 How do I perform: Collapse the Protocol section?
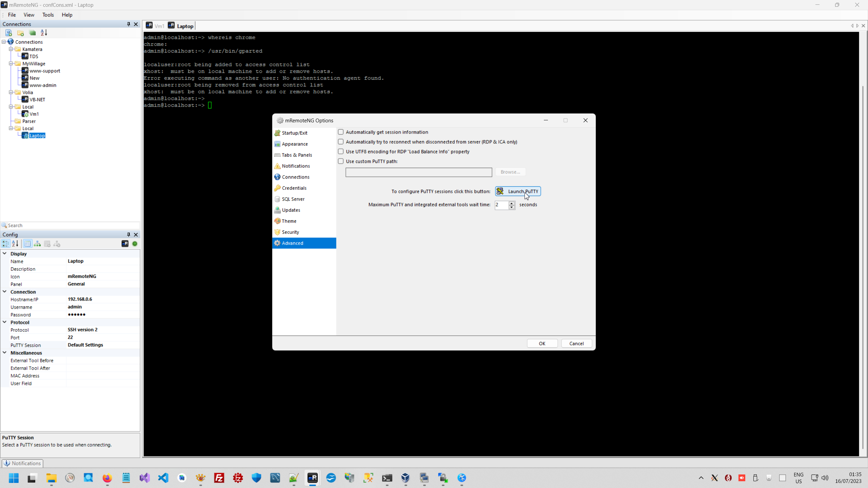4,322
